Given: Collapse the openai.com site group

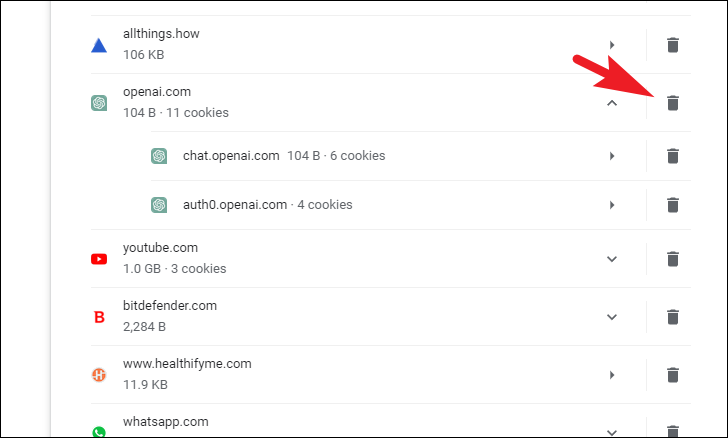Looking at the screenshot, I should (x=612, y=103).
